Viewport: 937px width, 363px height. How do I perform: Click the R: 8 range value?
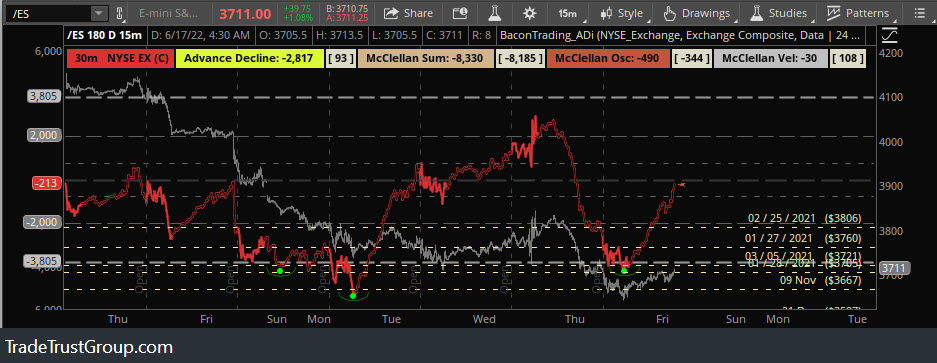pos(482,35)
